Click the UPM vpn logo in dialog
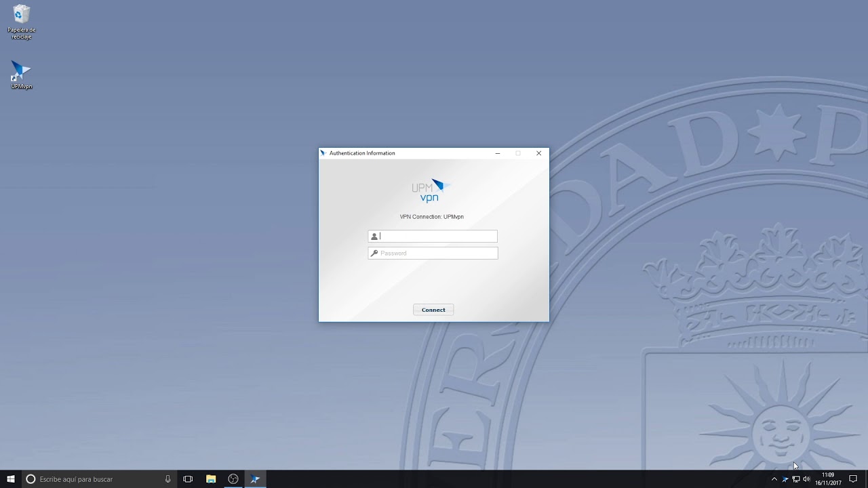This screenshot has height=488, width=868. tap(431, 190)
